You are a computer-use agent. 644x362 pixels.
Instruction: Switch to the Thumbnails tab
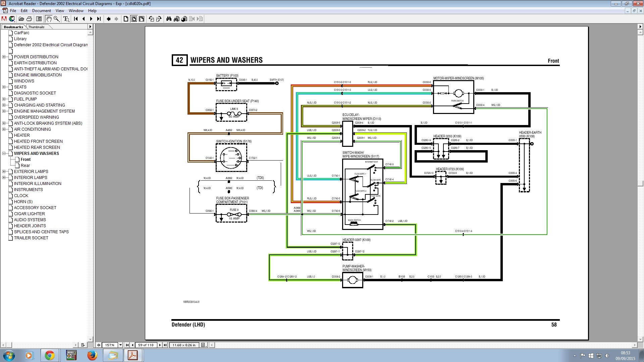[x=37, y=27]
